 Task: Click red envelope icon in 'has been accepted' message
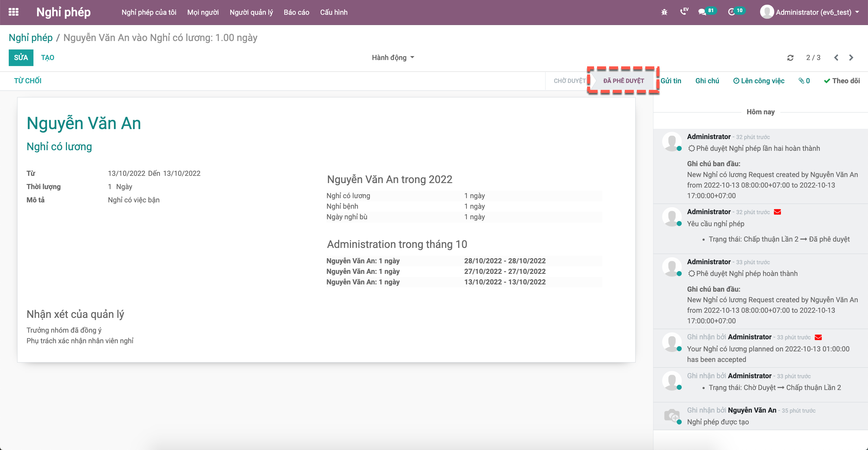click(x=818, y=337)
